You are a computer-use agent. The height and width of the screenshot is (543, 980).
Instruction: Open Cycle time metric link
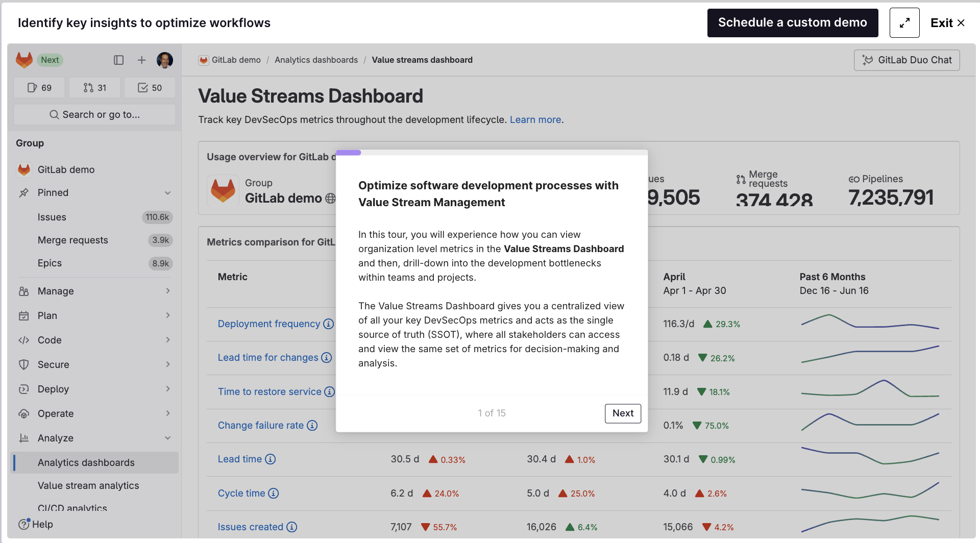[241, 493]
